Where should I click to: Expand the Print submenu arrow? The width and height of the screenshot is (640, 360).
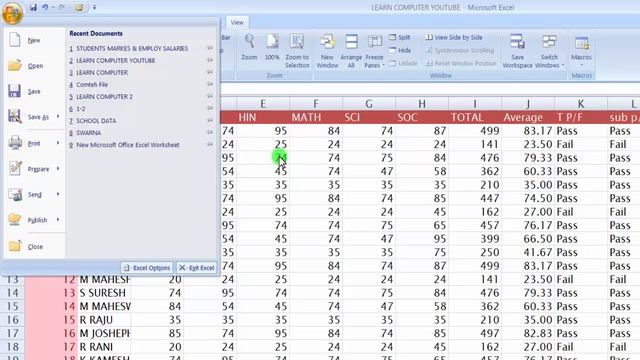tap(58, 143)
